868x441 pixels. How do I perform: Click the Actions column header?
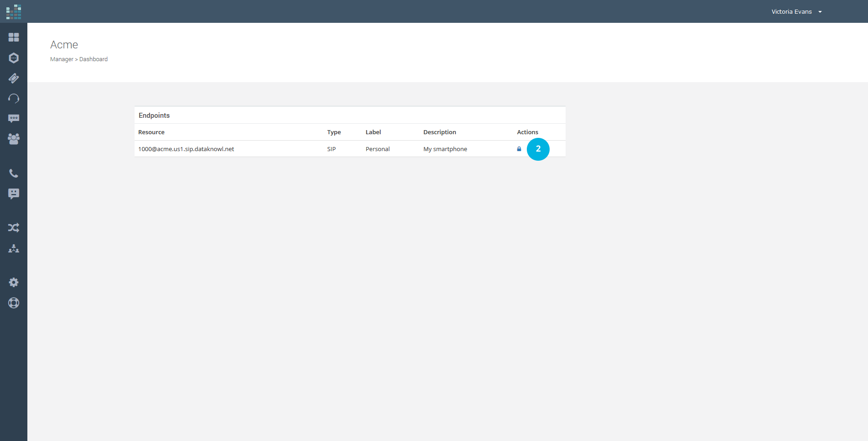click(528, 132)
